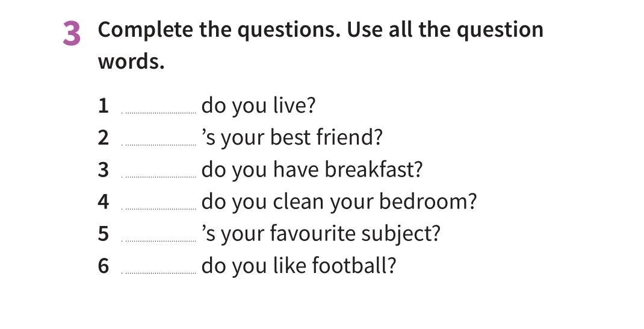Select the text ''s your favourite subject?'
Screen dimensions: 644x329
[x=321, y=234]
